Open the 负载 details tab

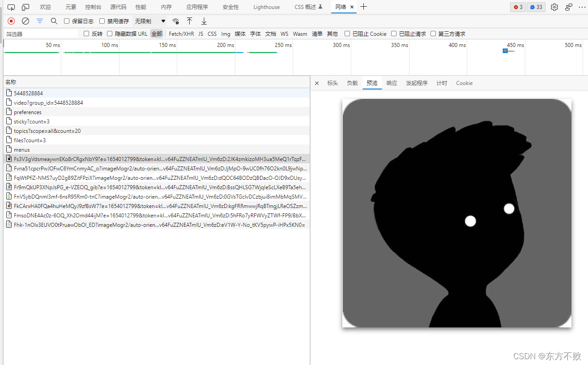point(352,83)
